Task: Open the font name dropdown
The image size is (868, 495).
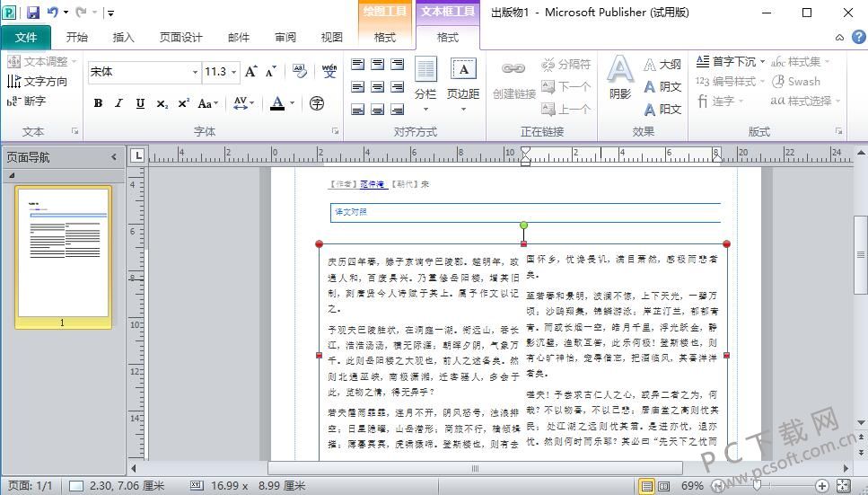Action: coord(195,72)
